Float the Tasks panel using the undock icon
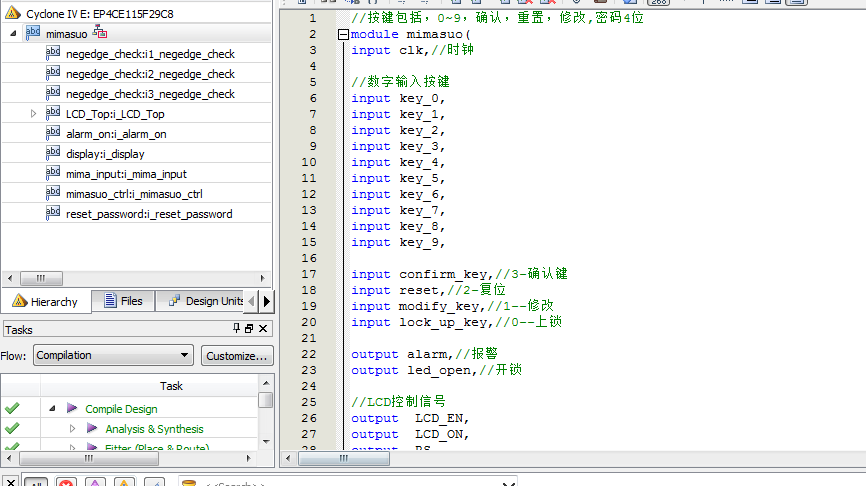The image size is (866, 486). [x=249, y=329]
